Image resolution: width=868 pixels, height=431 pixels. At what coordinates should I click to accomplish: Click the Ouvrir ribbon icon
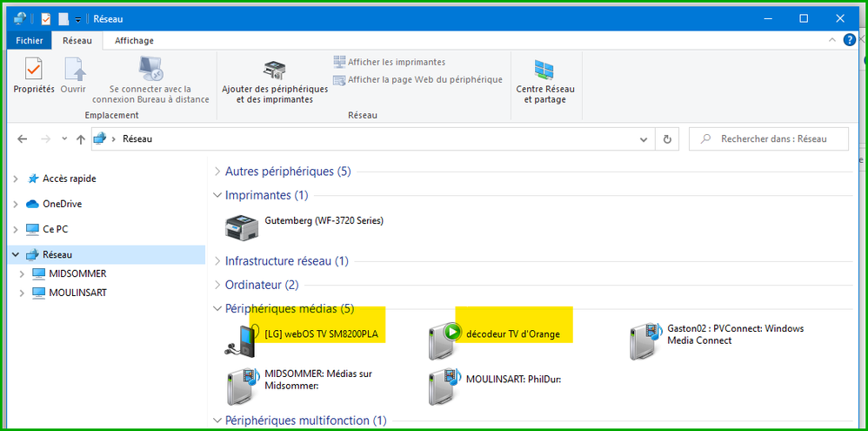tap(75, 69)
